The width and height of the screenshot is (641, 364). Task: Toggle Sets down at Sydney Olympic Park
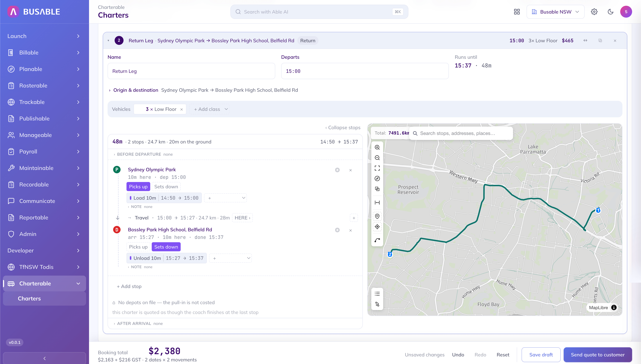tap(166, 187)
